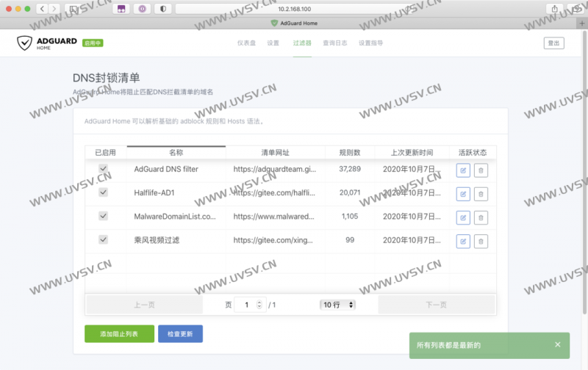
Task: Delete the MalwareDomainList.co... entry
Action: tap(481, 217)
